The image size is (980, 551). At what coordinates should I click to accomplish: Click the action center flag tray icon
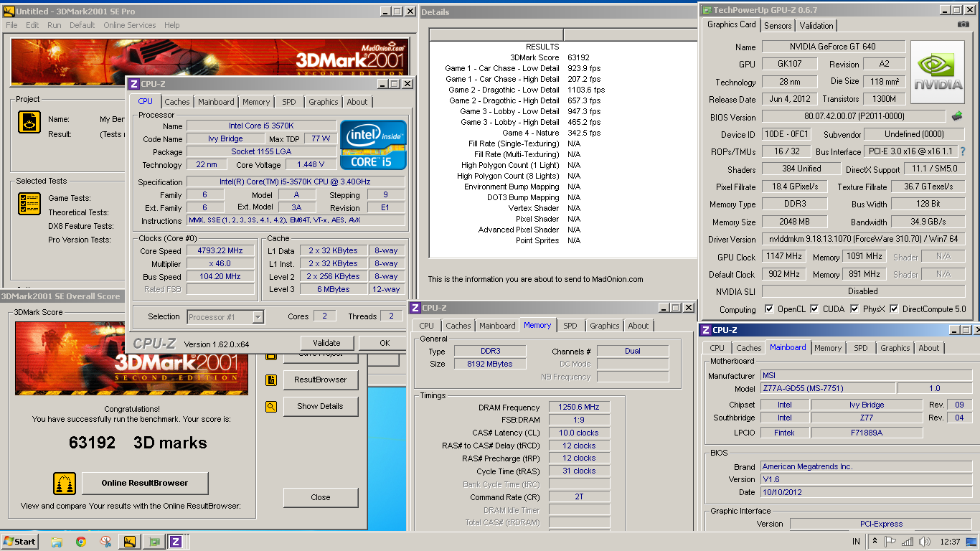point(890,542)
